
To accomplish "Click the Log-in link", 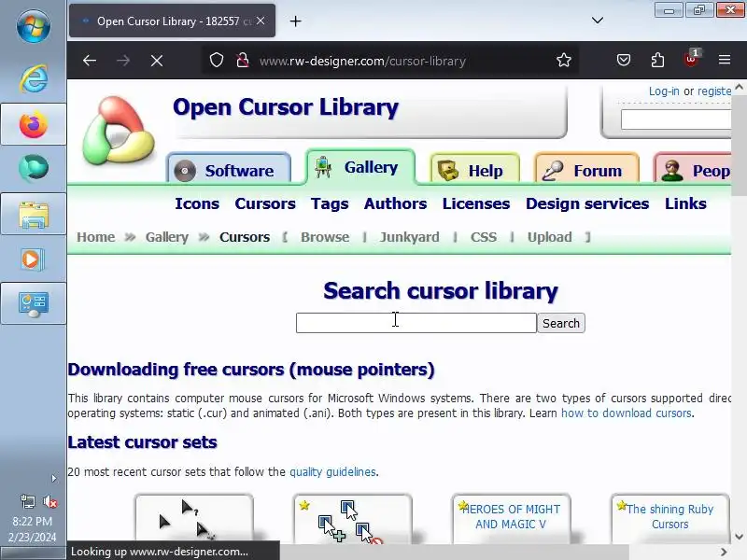I will pos(664,91).
